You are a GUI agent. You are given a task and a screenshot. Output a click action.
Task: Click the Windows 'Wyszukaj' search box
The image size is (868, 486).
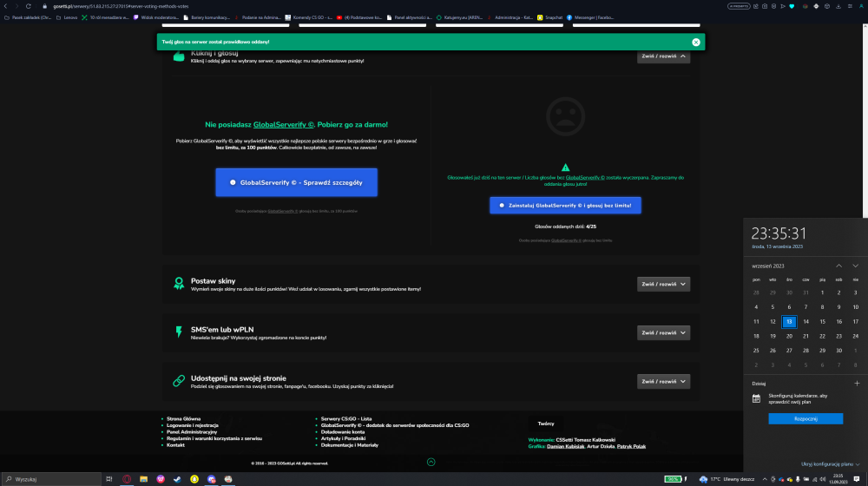(51, 479)
